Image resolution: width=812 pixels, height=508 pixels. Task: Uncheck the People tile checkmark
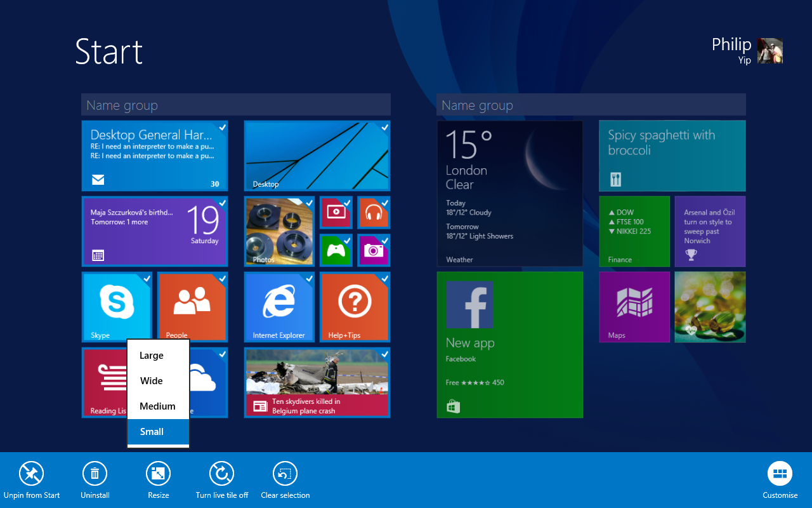pyautogui.click(x=222, y=278)
